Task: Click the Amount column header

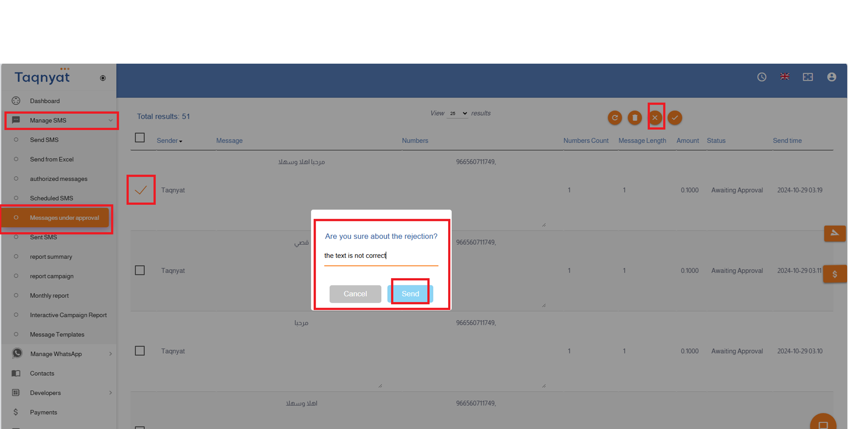Action: click(688, 141)
